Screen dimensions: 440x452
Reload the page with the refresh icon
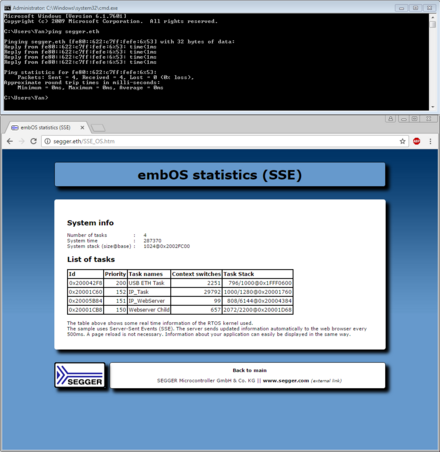click(33, 141)
